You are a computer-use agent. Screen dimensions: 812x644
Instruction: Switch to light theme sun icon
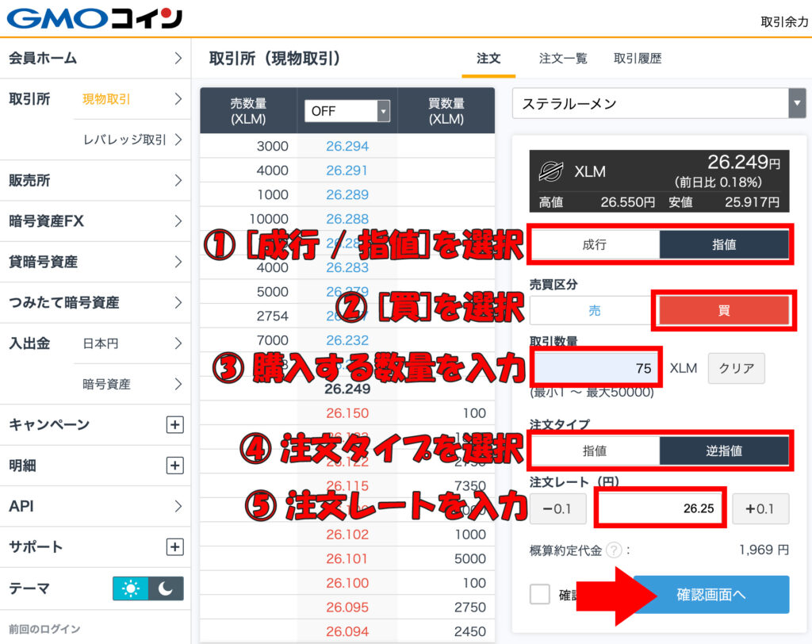pyautogui.click(x=131, y=588)
